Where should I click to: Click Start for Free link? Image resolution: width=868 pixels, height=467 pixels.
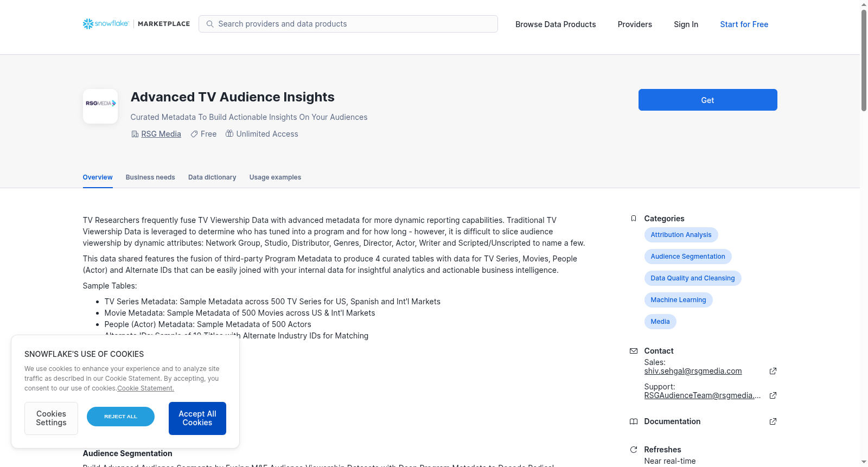pyautogui.click(x=744, y=24)
